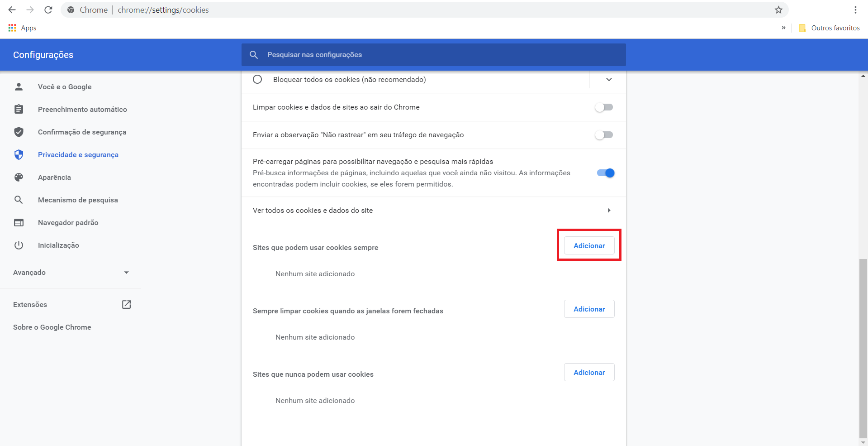
Task: Expand the 'Bloquear todos os cookies' chevron
Action: point(609,80)
